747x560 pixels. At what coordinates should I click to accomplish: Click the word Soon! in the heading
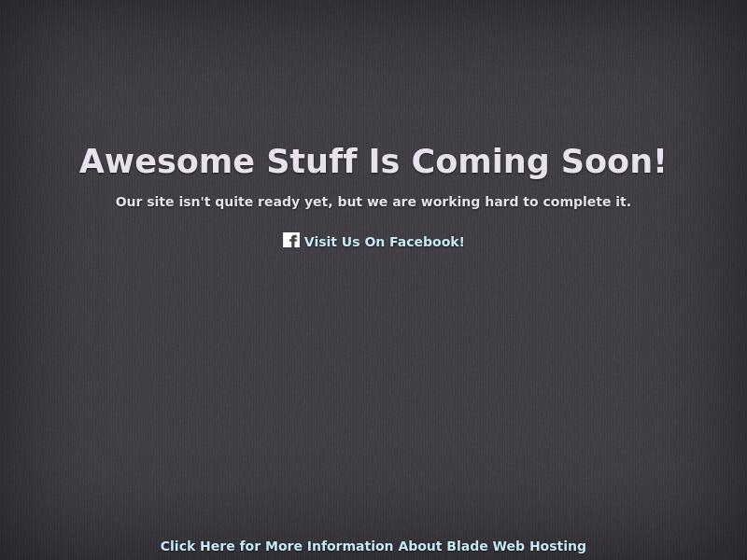(x=613, y=161)
